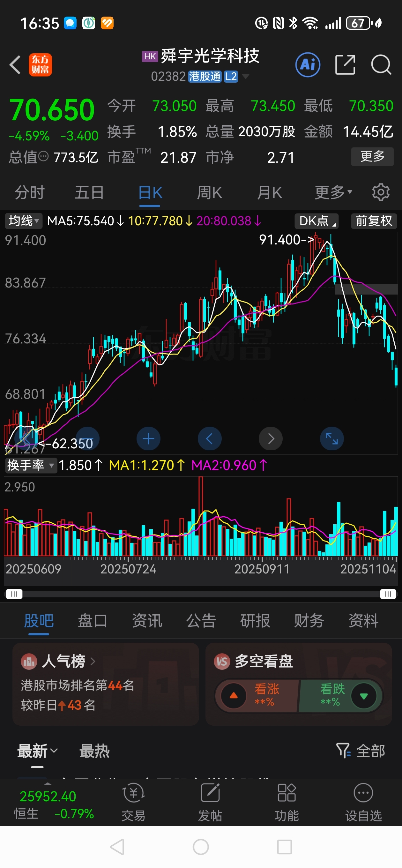Viewport: 402px width, 868px height.
Task: Open 发帖 post icon
Action: (210, 802)
